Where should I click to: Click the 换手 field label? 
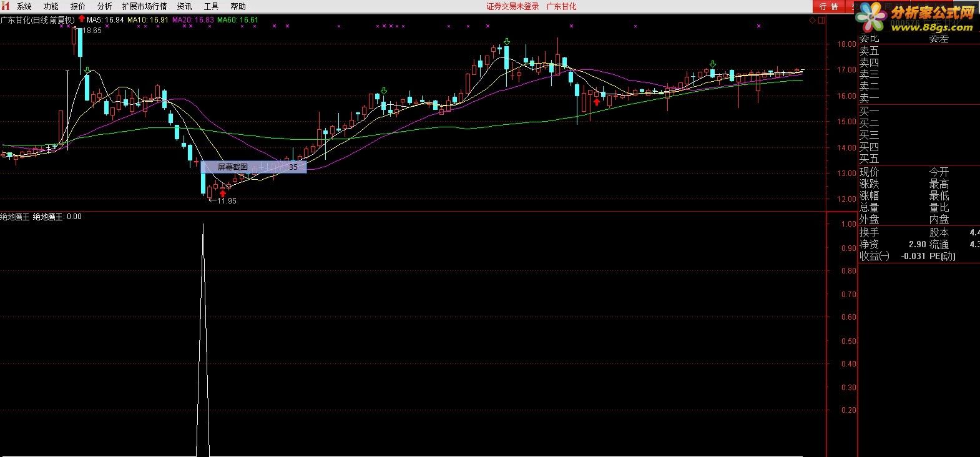pyautogui.click(x=869, y=232)
